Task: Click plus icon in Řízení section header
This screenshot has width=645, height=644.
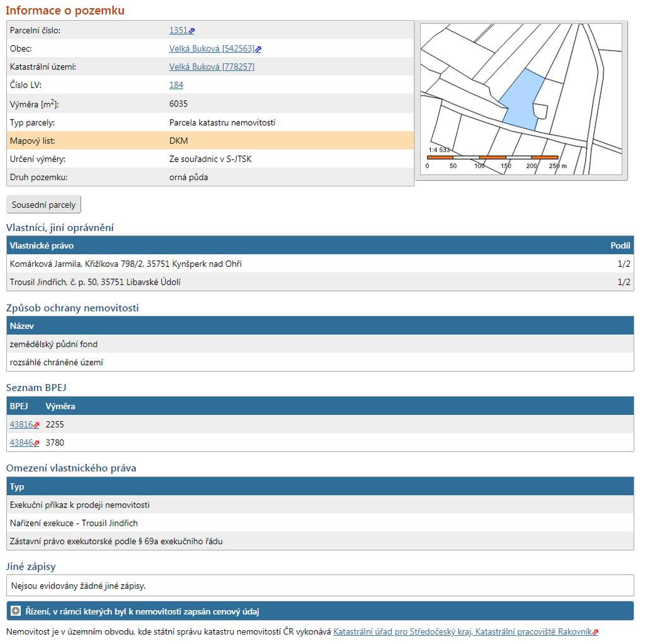Action: 16,611
